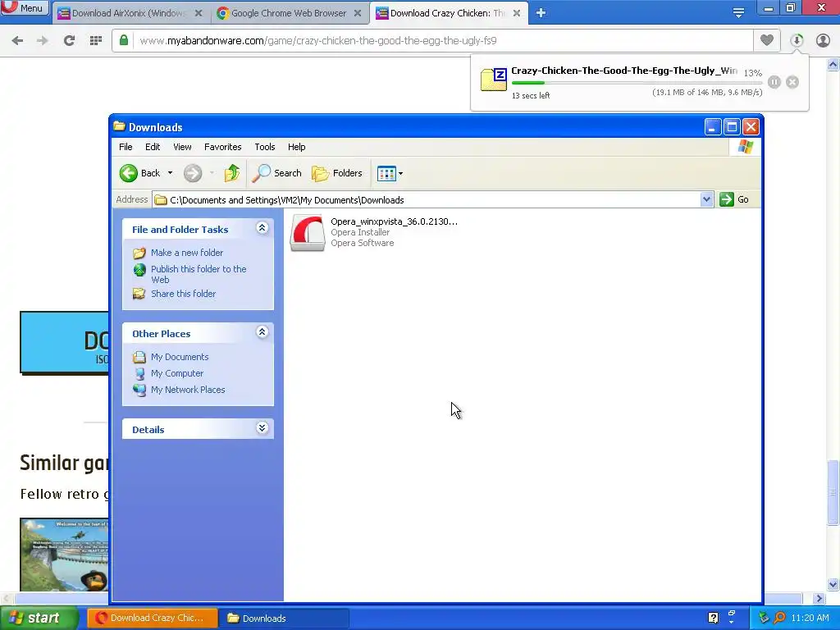
Task: Select Opera_winxpvista_36.0.2130 file name
Action: (394, 221)
